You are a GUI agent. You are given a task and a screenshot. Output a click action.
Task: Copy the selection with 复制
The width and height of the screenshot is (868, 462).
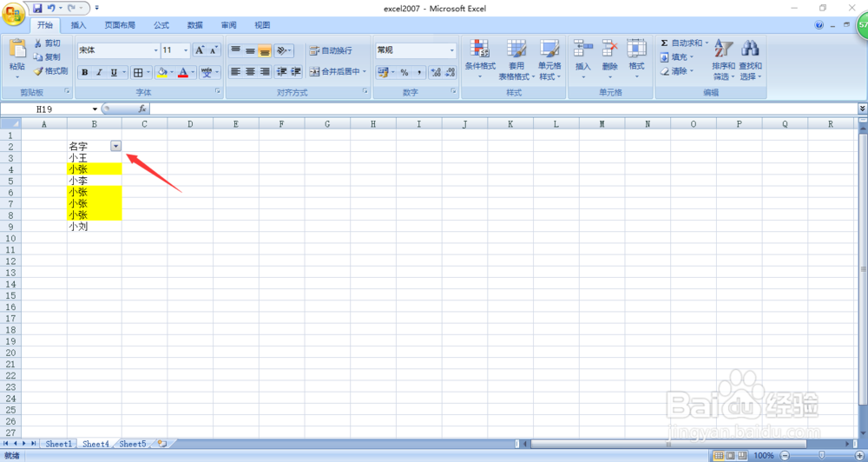47,57
